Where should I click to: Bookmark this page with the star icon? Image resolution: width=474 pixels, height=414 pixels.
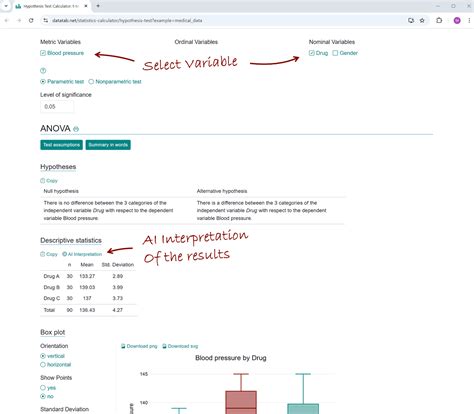click(x=422, y=20)
